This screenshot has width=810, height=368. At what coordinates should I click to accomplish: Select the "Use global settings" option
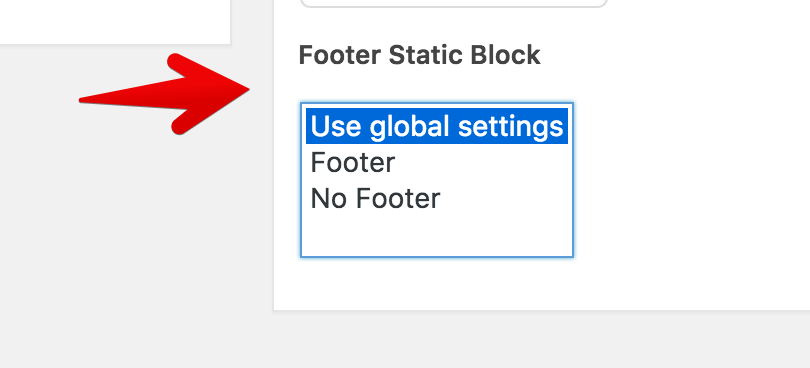pos(437,126)
